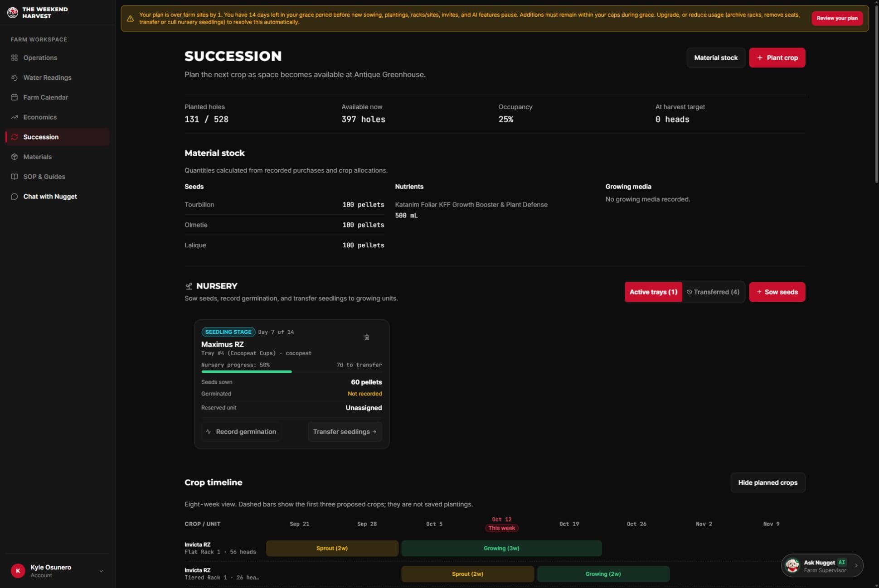This screenshot has height=588, width=879.
Task: Click Record germination on Maximus RZ tray
Action: pyautogui.click(x=241, y=432)
